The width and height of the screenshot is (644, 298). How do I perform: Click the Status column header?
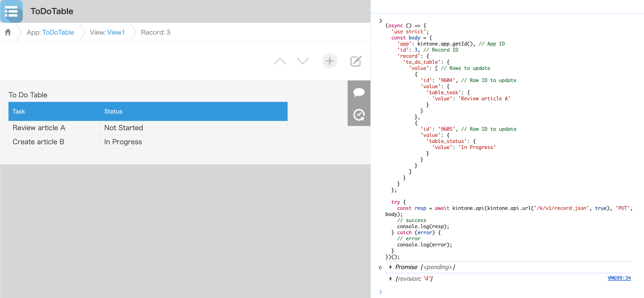tap(194, 112)
